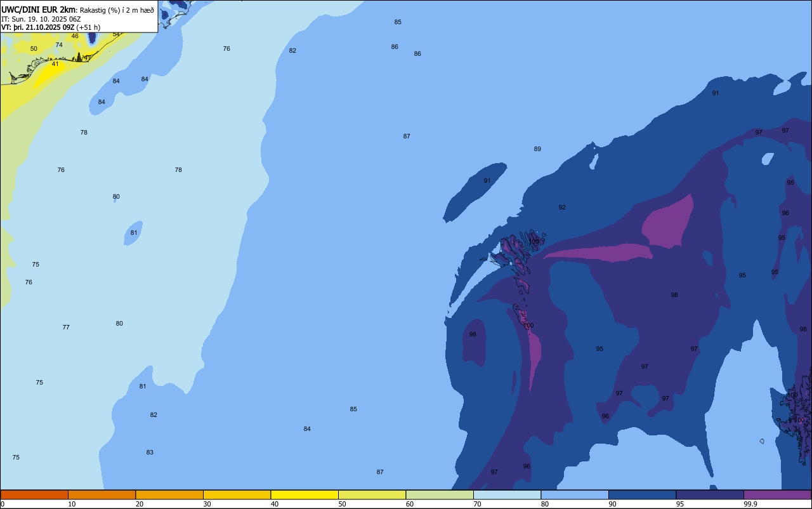This screenshot has height=509, width=812.
Task: Click the '20' legend tick label
Action: (139, 504)
